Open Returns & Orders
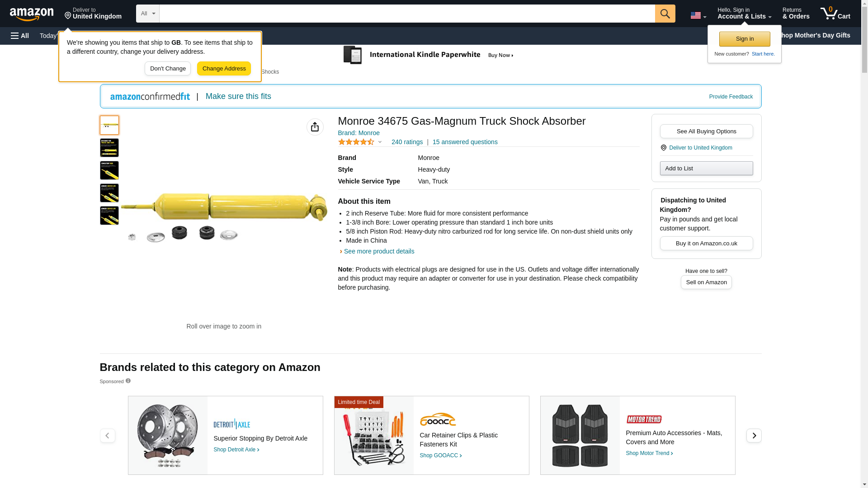Image resolution: width=868 pixels, height=488 pixels. pyautogui.click(x=796, y=14)
